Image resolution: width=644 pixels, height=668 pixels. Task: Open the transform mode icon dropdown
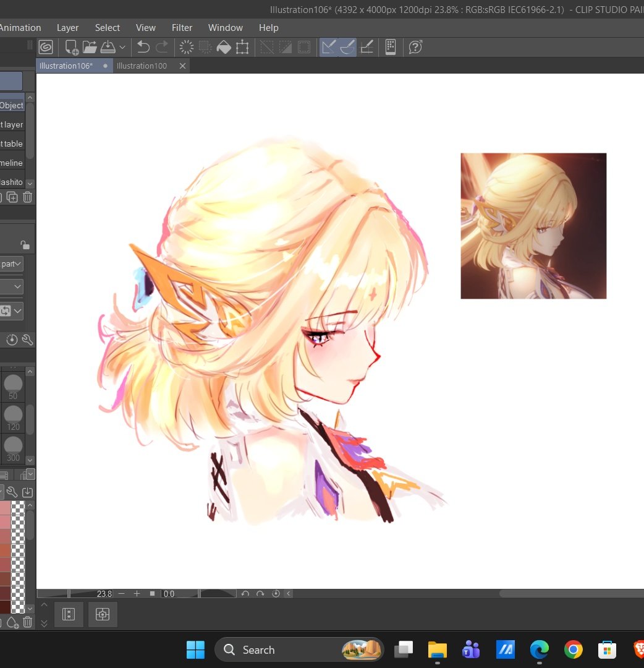(x=12, y=310)
